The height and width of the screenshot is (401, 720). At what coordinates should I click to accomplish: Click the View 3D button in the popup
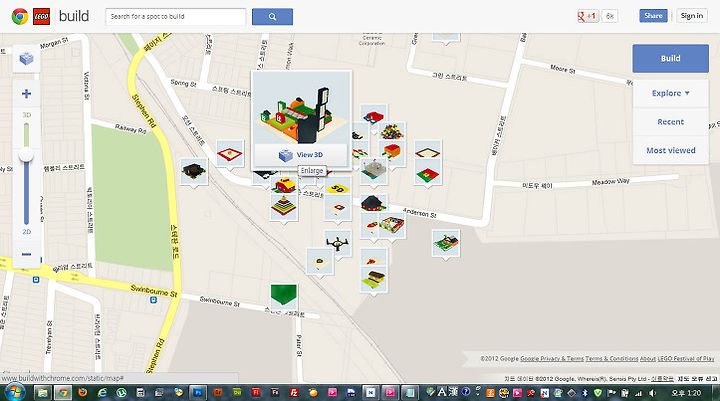(x=301, y=155)
